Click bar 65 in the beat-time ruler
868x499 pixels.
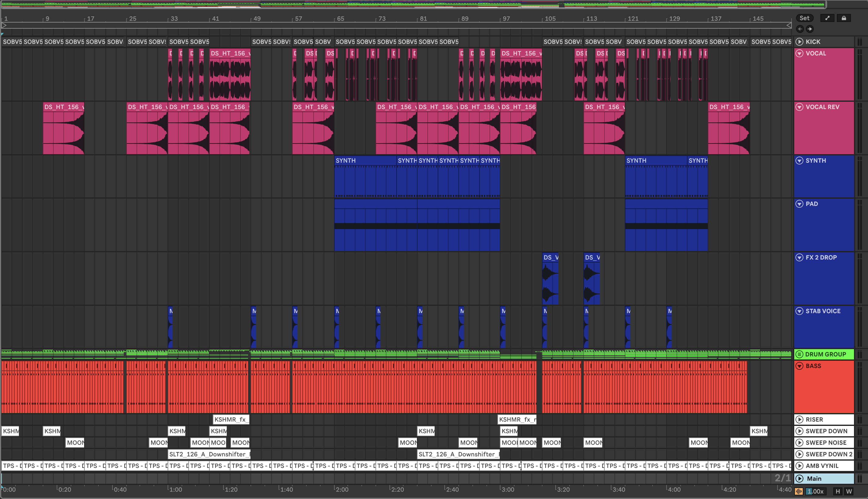[340, 19]
